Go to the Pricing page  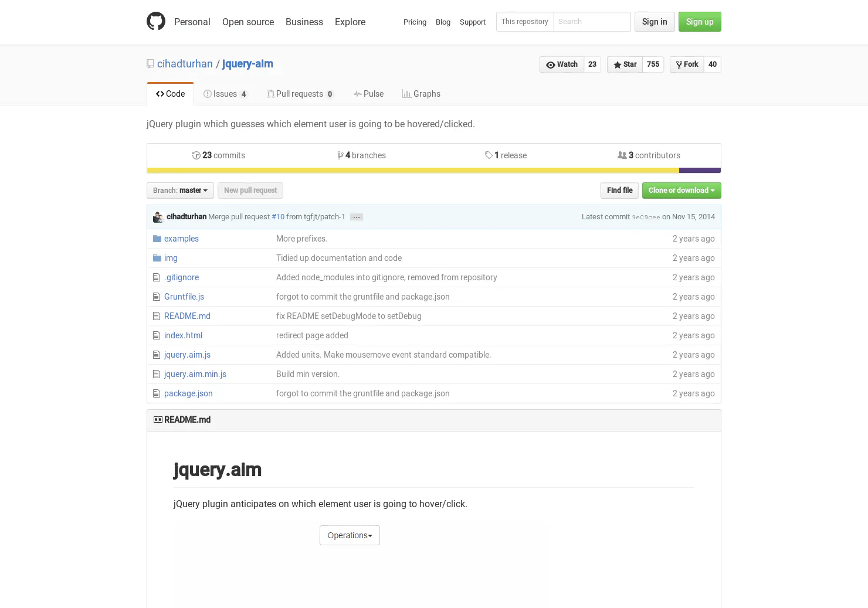(x=415, y=22)
